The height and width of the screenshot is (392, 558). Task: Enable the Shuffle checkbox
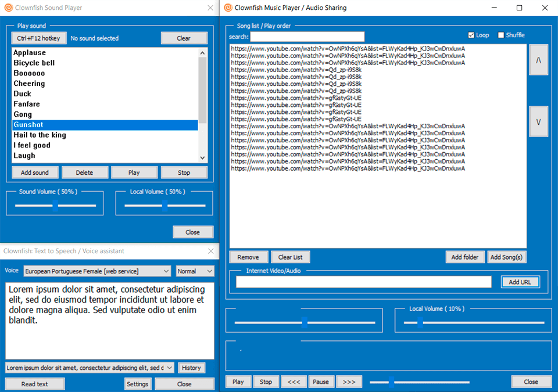[501, 35]
